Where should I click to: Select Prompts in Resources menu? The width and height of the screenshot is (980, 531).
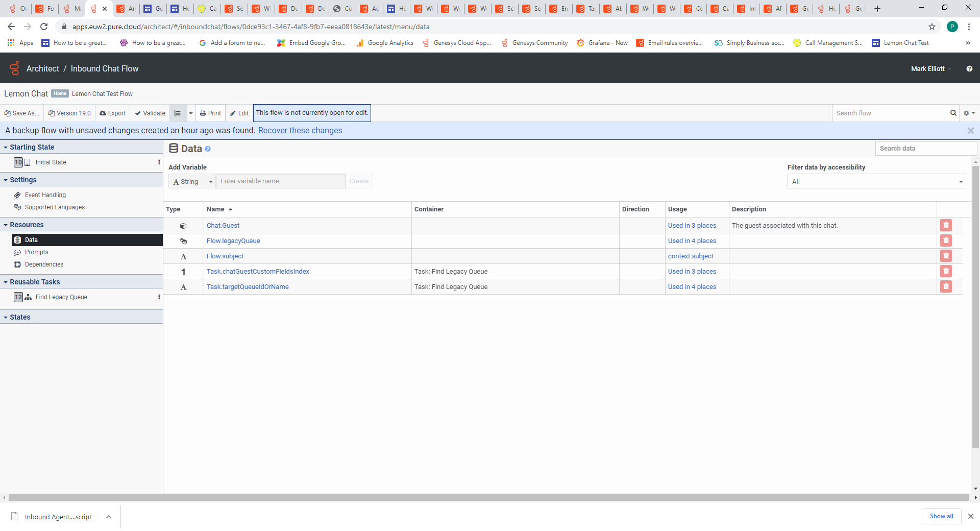(x=37, y=252)
